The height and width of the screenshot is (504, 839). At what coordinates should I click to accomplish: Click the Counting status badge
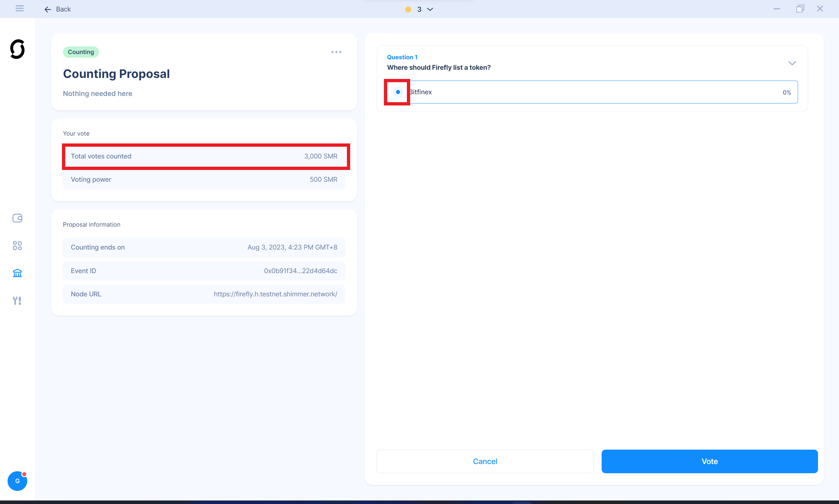[81, 52]
